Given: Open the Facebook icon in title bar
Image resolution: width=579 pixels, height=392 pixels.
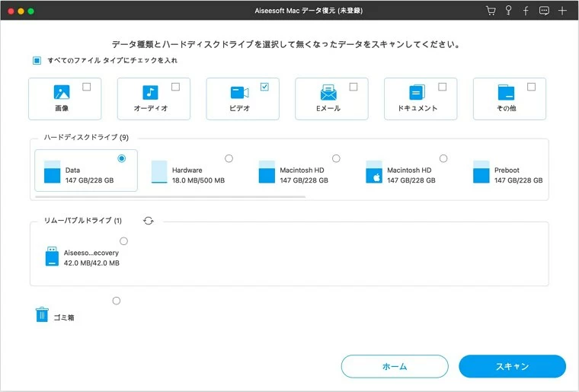Looking at the screenshot, I should [x=526, y=11].
